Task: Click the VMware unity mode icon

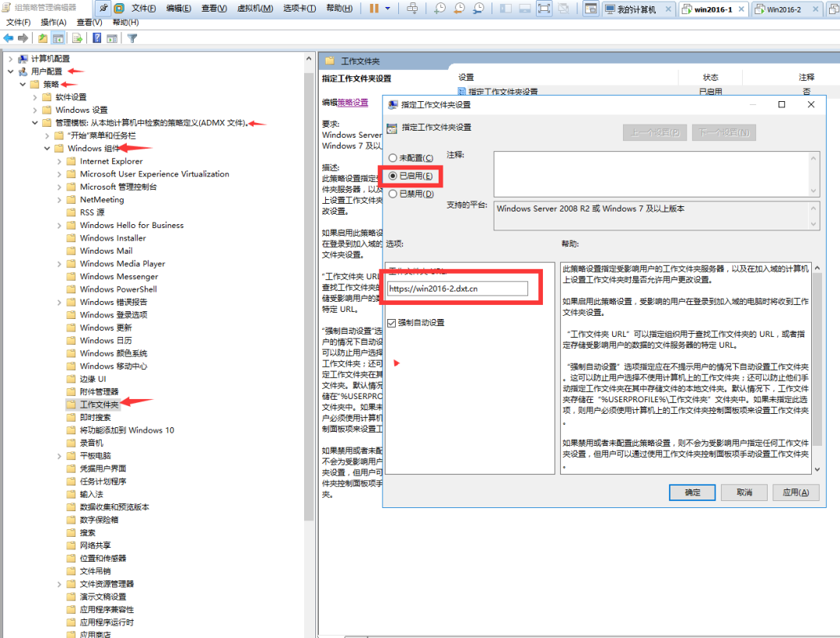Action: coord(563,8)
